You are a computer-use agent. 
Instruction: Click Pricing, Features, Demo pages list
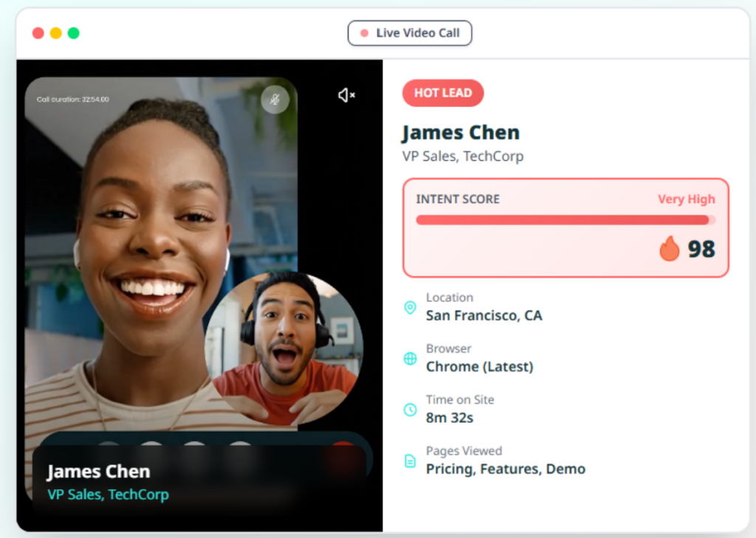tap(505, 469)
